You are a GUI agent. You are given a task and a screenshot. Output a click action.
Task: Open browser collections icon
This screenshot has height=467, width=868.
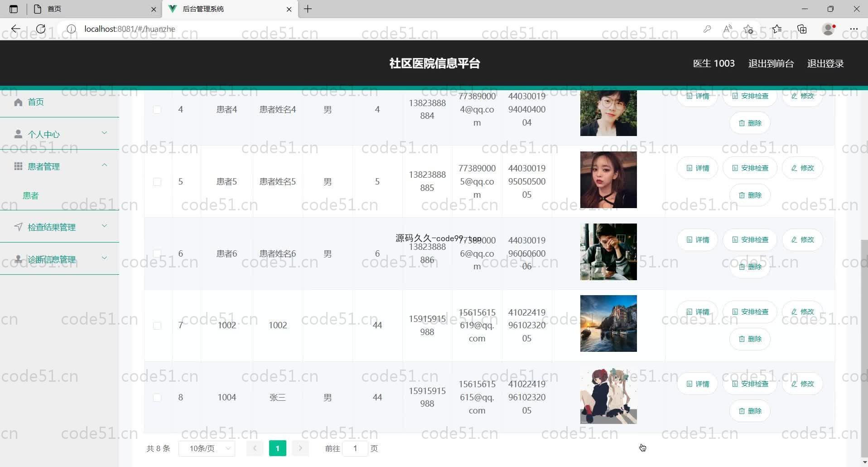tap(802, 29)
